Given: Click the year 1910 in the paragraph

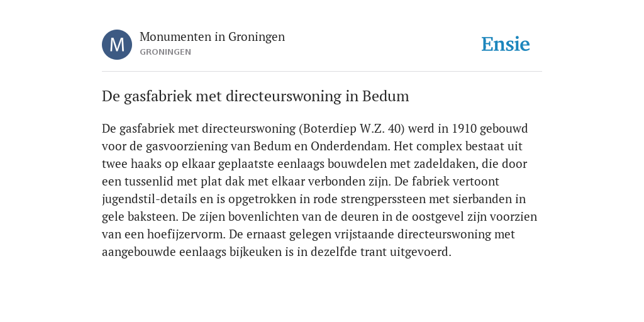Looking at the screenshot, I should coord(464,128).
